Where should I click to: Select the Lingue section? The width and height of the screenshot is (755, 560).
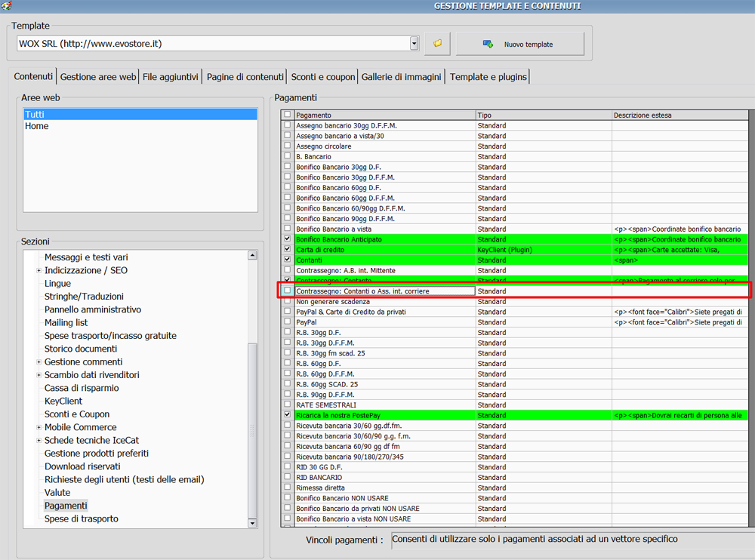pyautogui.click(x=57, y=284)
